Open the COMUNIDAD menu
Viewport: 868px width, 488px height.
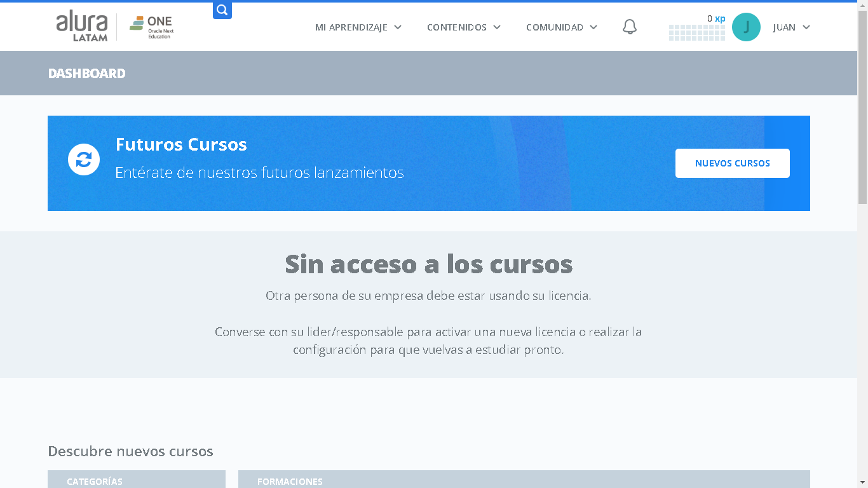tap(562, 27)
